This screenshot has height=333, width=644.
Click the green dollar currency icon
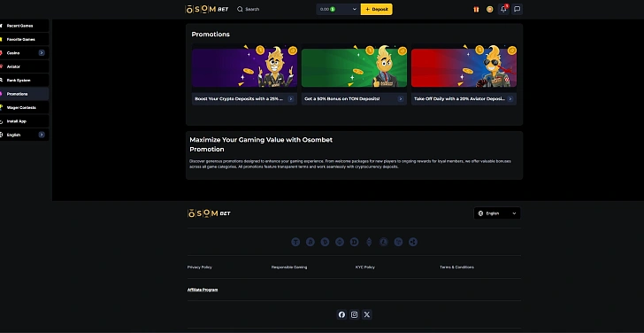pyautogui.click(x=333, y=9)
